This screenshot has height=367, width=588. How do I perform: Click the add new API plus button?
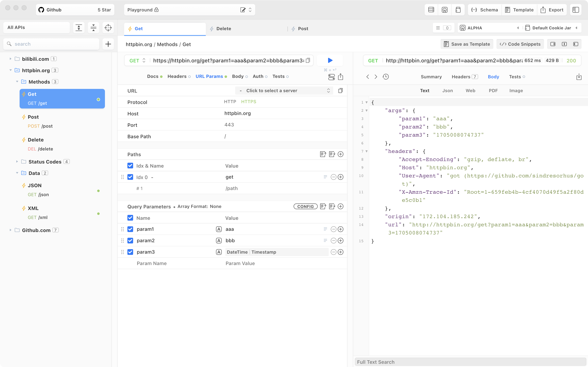[108, 44]
